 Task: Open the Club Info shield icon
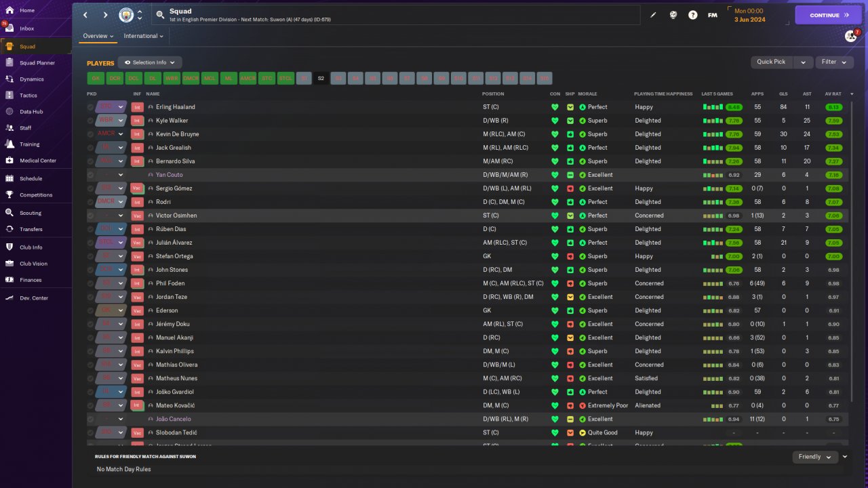(x=9, y=247)
